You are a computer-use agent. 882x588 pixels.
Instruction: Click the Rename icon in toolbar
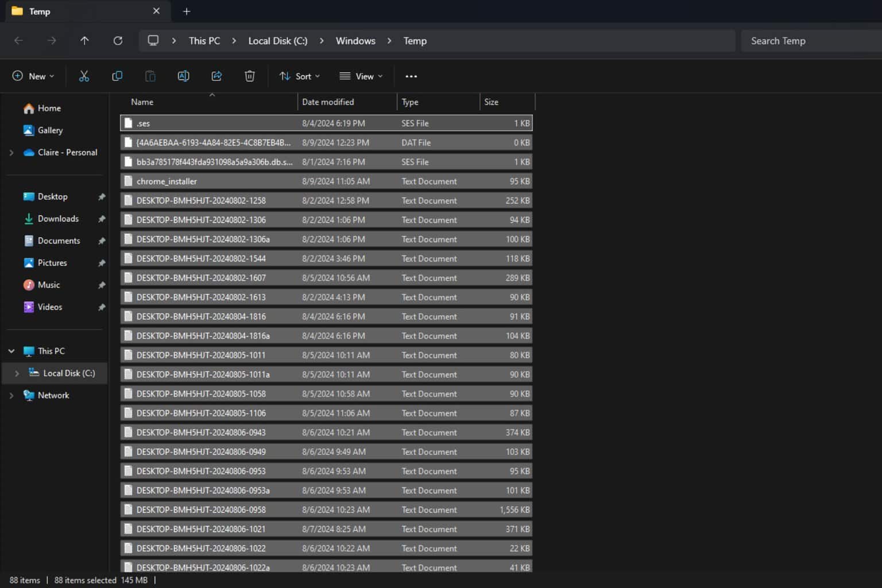point(183,76)
